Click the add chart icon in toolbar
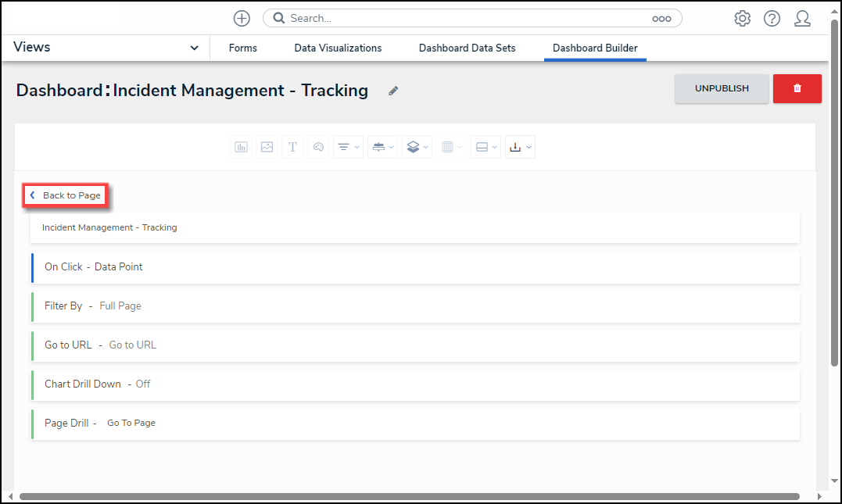The width and height of the screenshot is (842, 504). click(241, 147)
